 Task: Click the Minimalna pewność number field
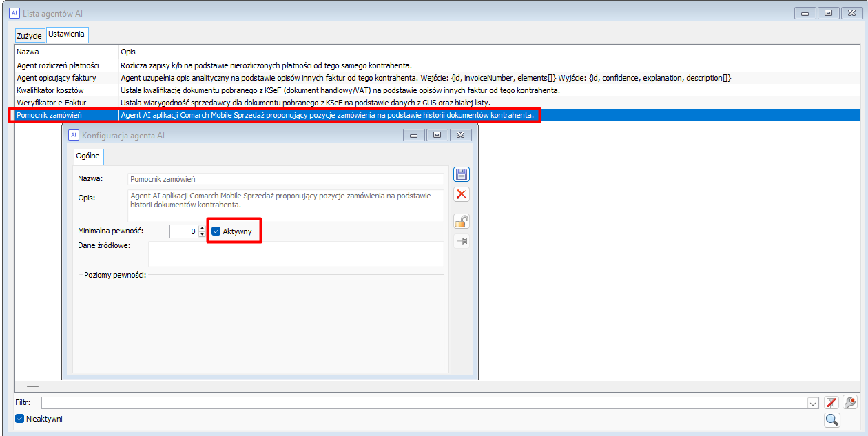(x=184, y=231)
